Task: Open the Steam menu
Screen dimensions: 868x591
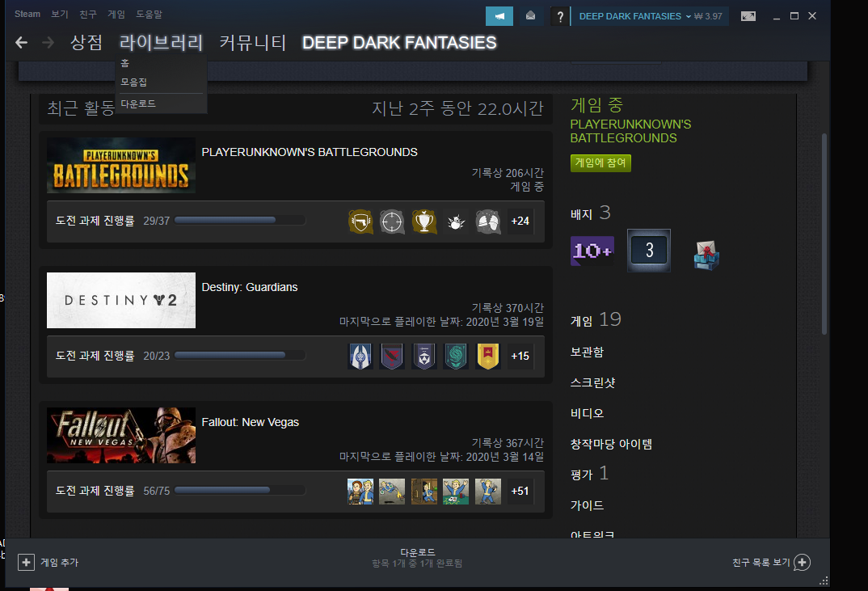Action: [x=27, y=14]
